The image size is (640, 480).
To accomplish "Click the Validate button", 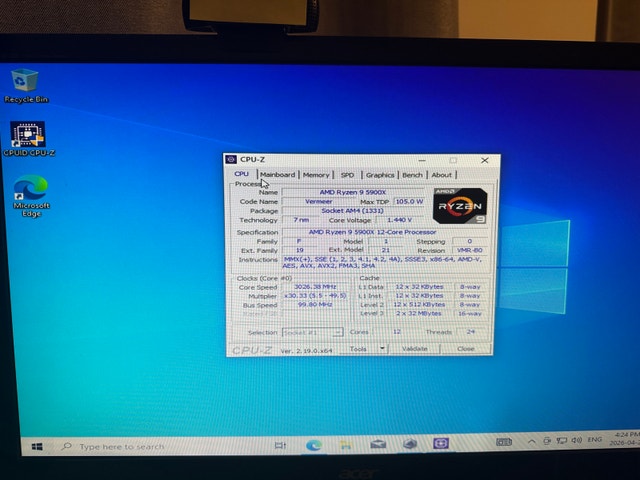I will coord(414,349).
